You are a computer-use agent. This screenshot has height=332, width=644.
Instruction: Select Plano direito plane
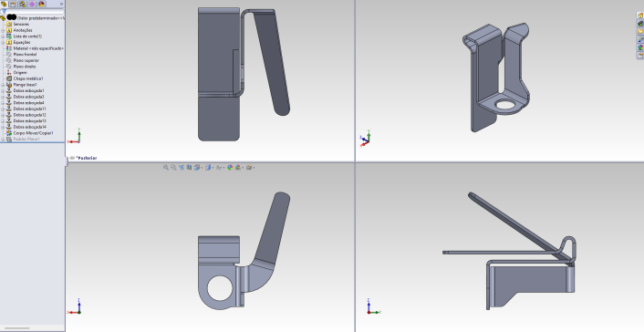point(25,67)
